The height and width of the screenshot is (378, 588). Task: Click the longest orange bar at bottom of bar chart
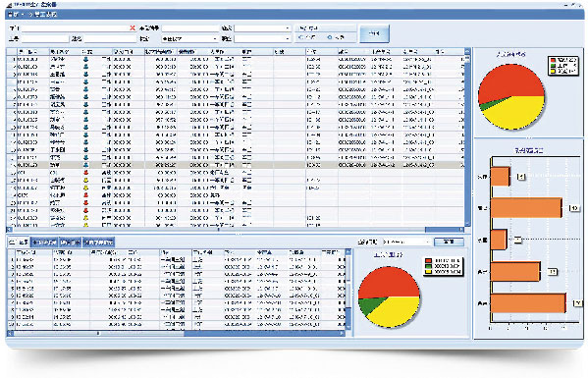click(528, 303)
